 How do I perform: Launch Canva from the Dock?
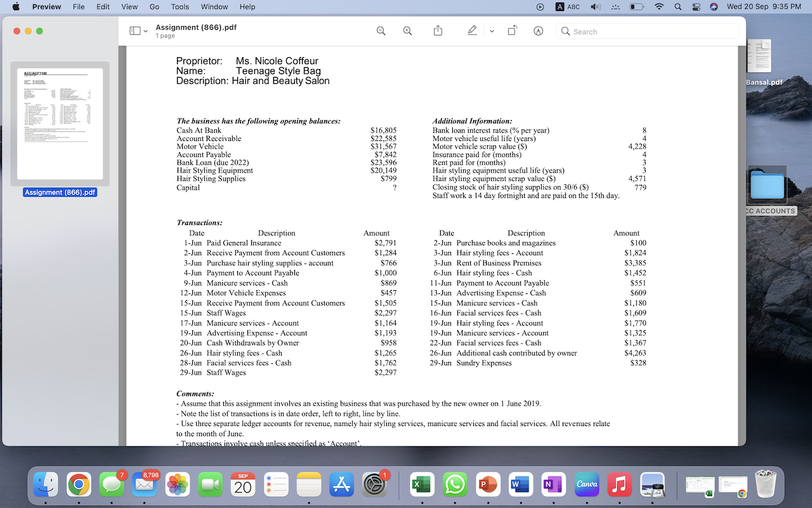point(587,485)
